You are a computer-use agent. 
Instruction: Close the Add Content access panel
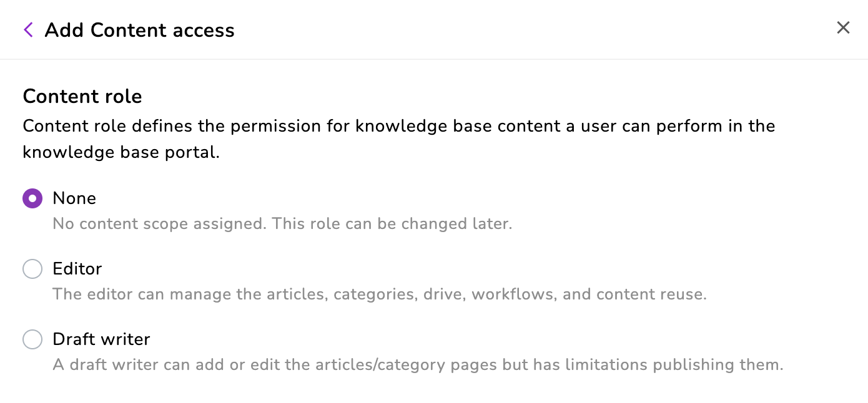tap(843, 28)
